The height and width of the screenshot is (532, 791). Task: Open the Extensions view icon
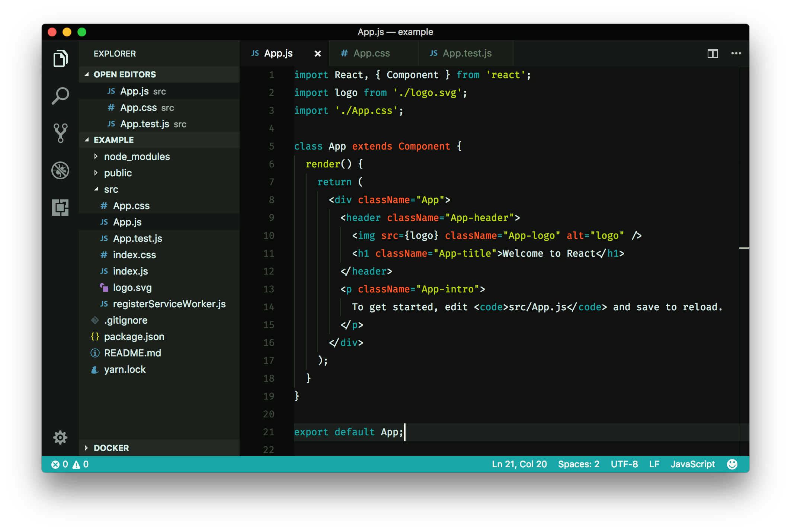(x=60, y=208)
